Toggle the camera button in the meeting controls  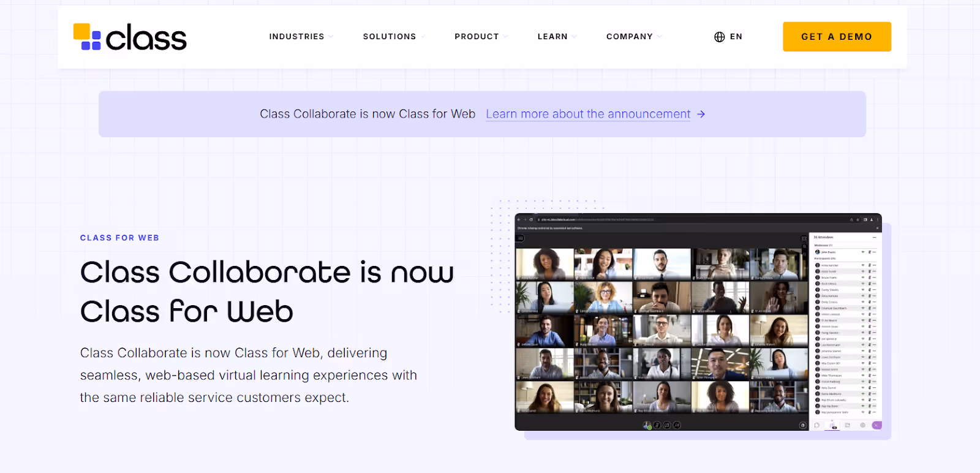point(667,425)
